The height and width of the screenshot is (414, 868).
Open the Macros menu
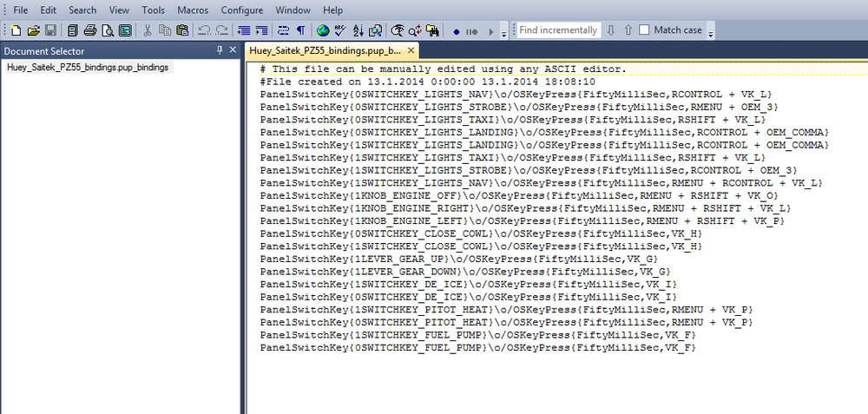pos(194,10)
